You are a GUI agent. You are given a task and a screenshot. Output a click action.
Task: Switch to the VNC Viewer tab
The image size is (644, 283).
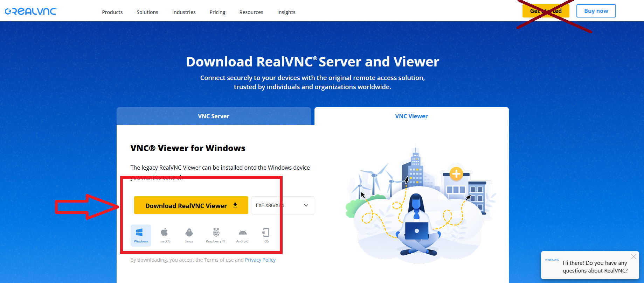click(x=411, y=116)
